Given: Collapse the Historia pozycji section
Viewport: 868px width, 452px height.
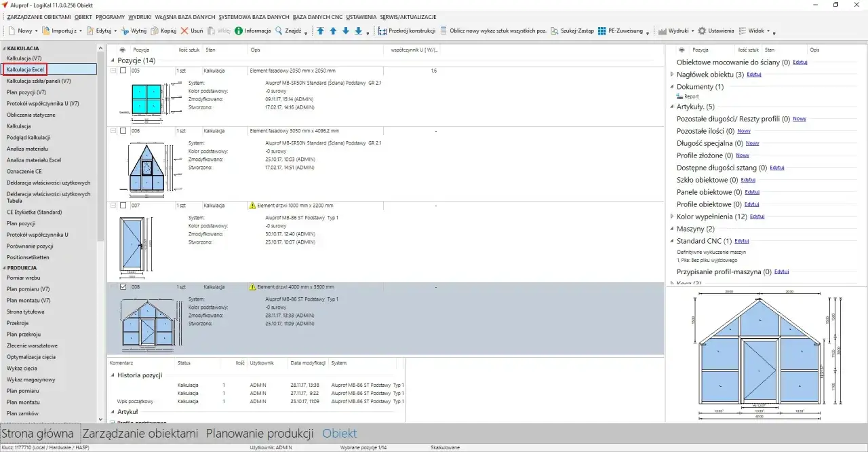Looking at the screenshot, I should tap(113, 375).
